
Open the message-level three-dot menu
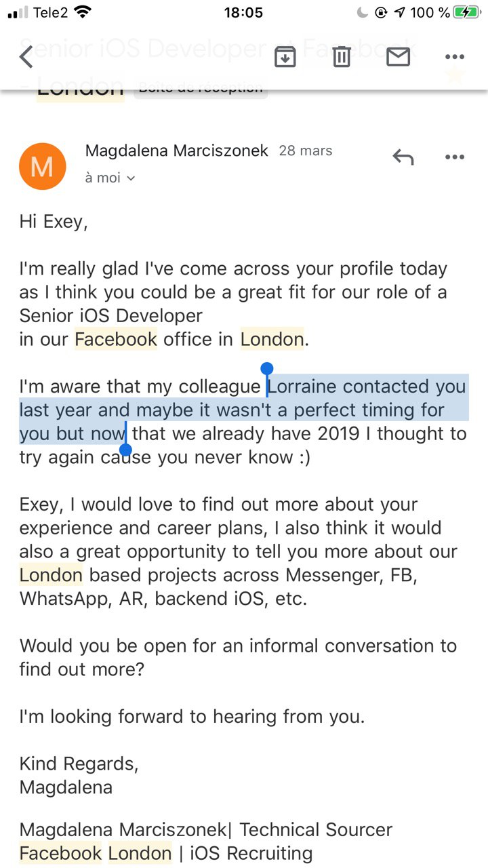pos(454,157)
